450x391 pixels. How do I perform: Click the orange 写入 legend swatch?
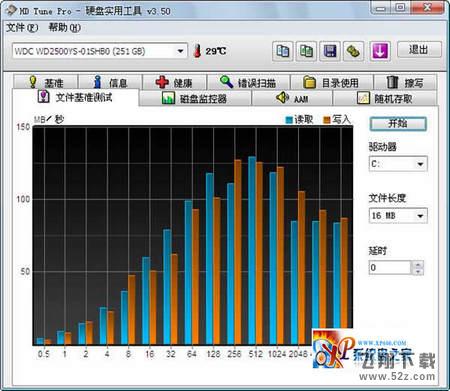click(x=327, y=120)
